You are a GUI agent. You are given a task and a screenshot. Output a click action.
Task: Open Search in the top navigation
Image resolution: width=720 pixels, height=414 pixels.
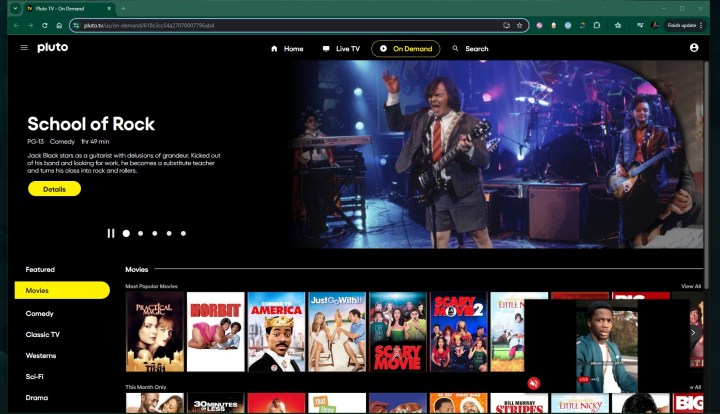tap(470, 48)
